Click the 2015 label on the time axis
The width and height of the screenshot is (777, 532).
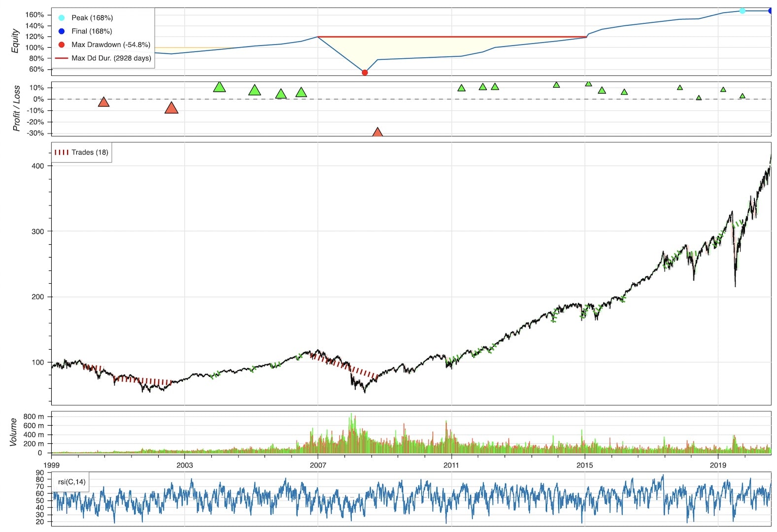click(x=585, y=465)
